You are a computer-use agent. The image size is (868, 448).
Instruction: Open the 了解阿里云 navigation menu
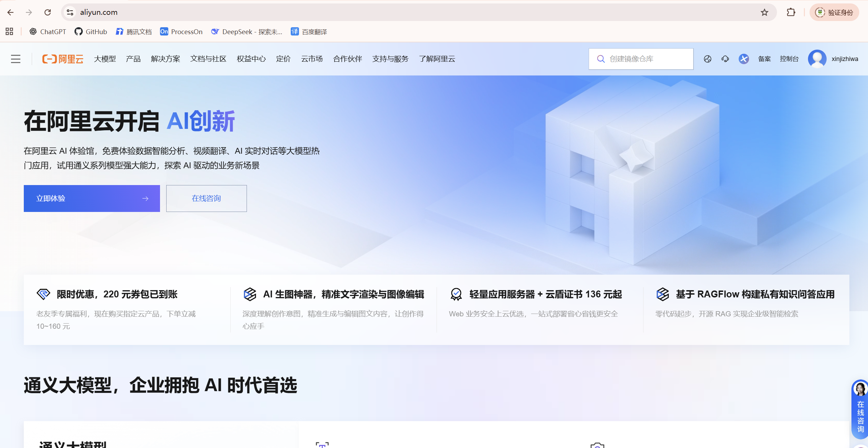point(437,59)
